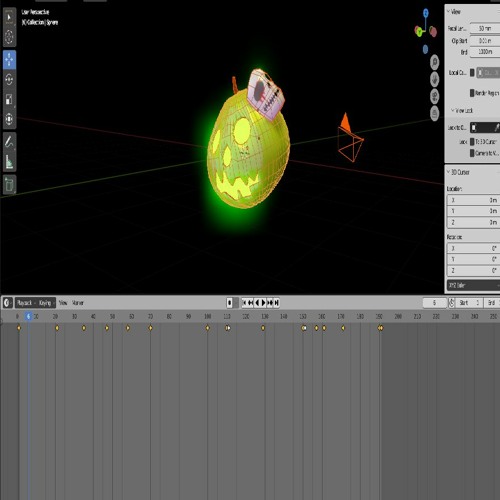This screenshot has height=500, width=500.
Task: Play the animation forward
Action: click(263, 303)
